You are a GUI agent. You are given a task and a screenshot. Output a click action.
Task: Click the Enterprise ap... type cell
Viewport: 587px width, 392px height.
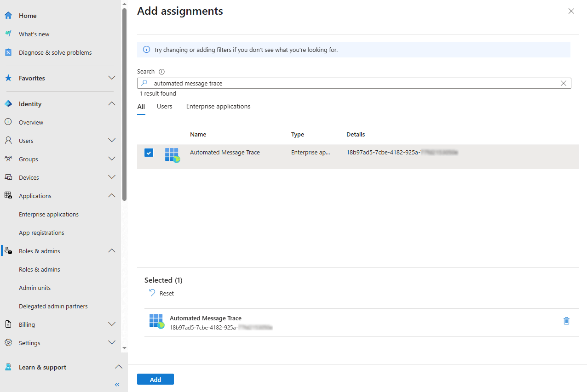pyautogui.click(x=311, y=153)
